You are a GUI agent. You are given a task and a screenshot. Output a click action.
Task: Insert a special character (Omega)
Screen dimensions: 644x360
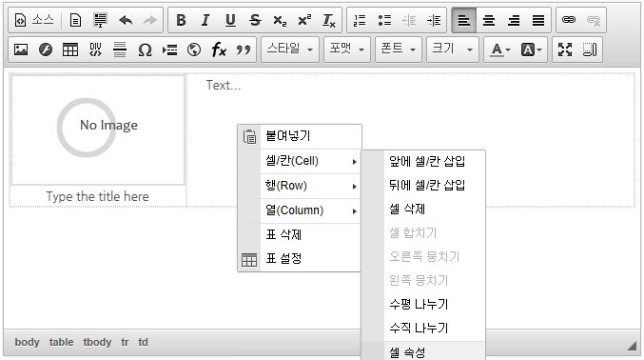tap(145, 50)
